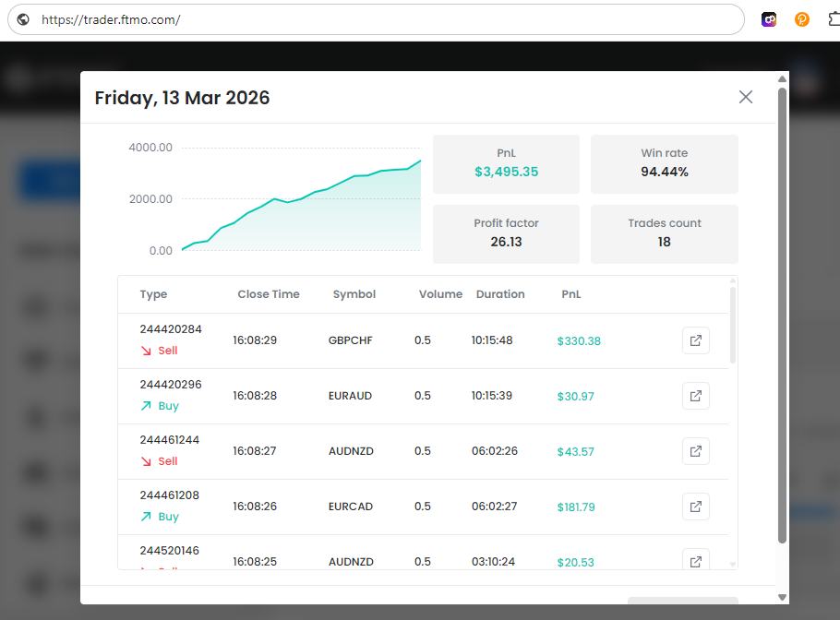Click the Buy label under 244461208
Viewport: 840px width, 620px height.
click(168, 517)
